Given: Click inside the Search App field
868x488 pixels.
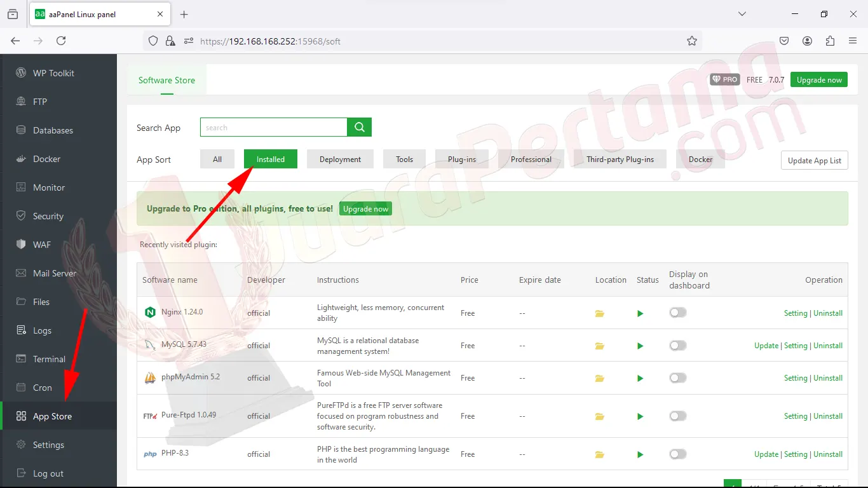Looking at the screenshot, I should pyautogui.click(x=273, y=127).
